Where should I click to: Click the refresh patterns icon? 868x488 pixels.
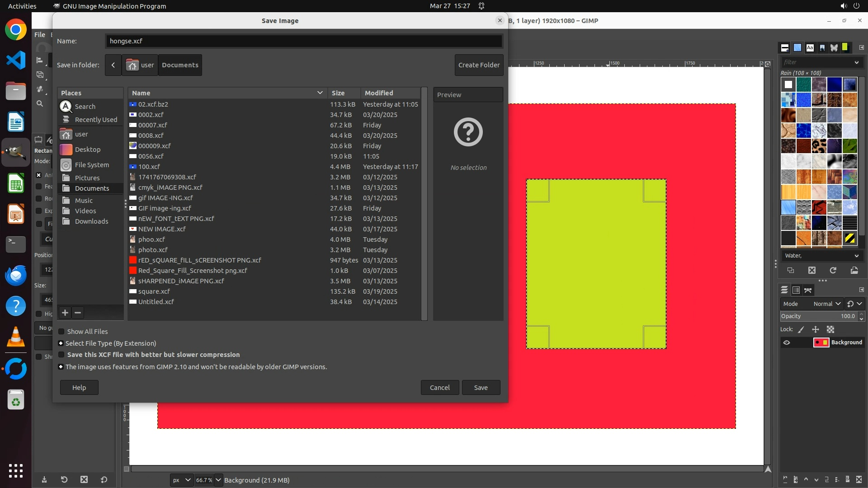(833, 270)
